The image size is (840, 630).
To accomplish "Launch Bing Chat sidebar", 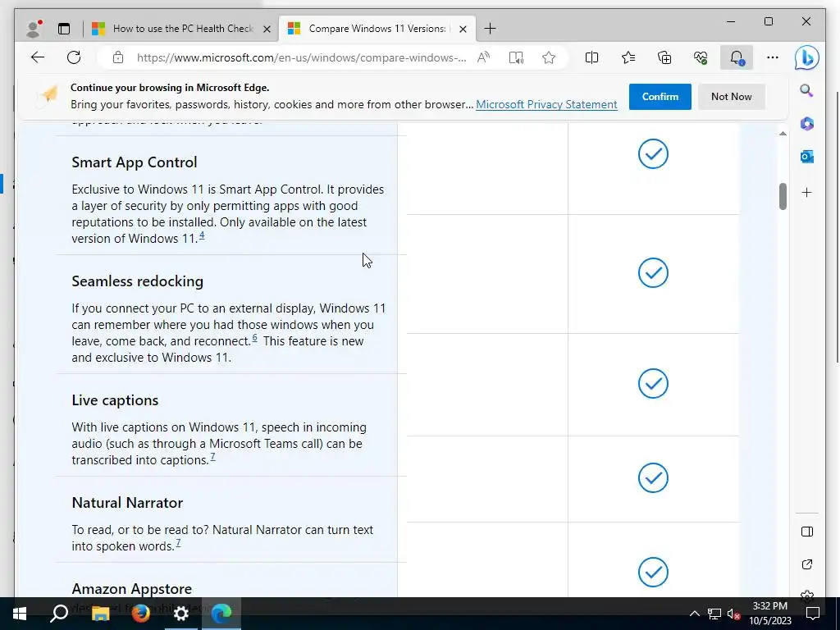I will (807, 58).
